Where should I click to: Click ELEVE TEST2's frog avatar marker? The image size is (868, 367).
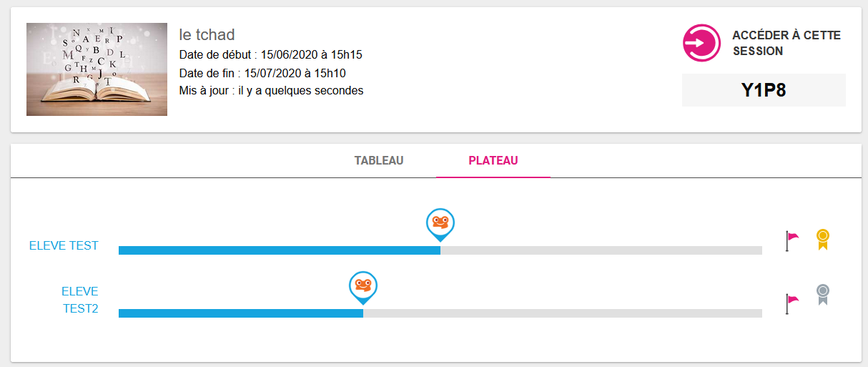[x=363, y=285]
